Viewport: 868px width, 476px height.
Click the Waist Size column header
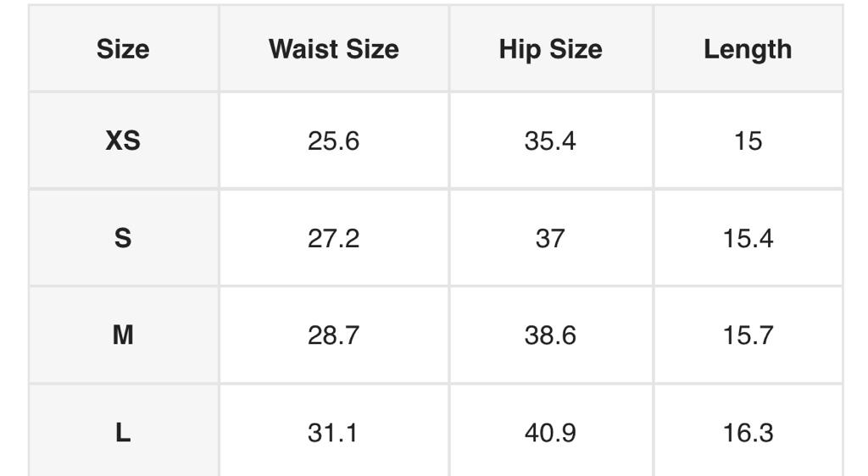point(334,49)
